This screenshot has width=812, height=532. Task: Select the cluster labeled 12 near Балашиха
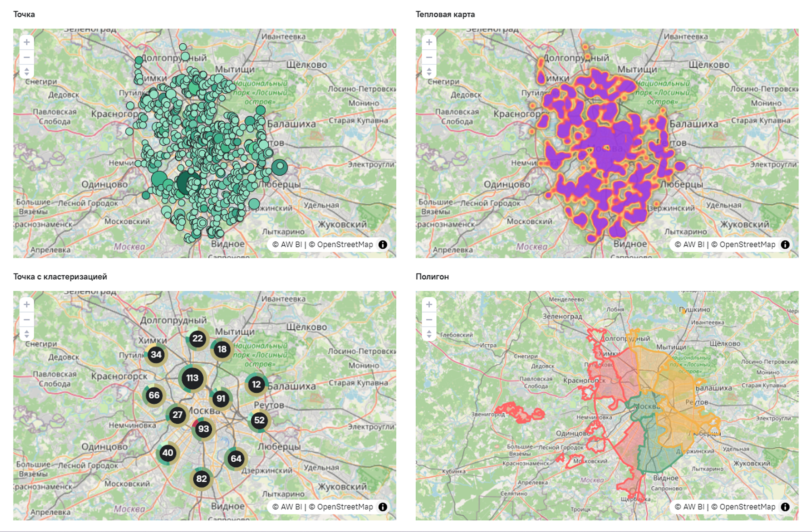click(257, 385)
